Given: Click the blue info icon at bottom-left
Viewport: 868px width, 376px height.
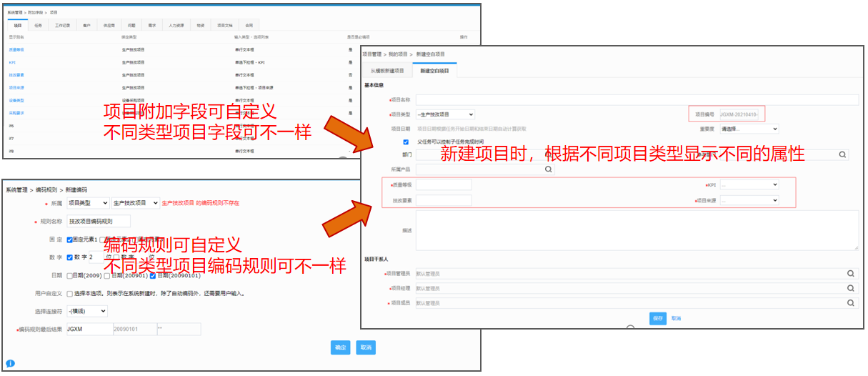Looking at the screenshot, I should point(11,364).
